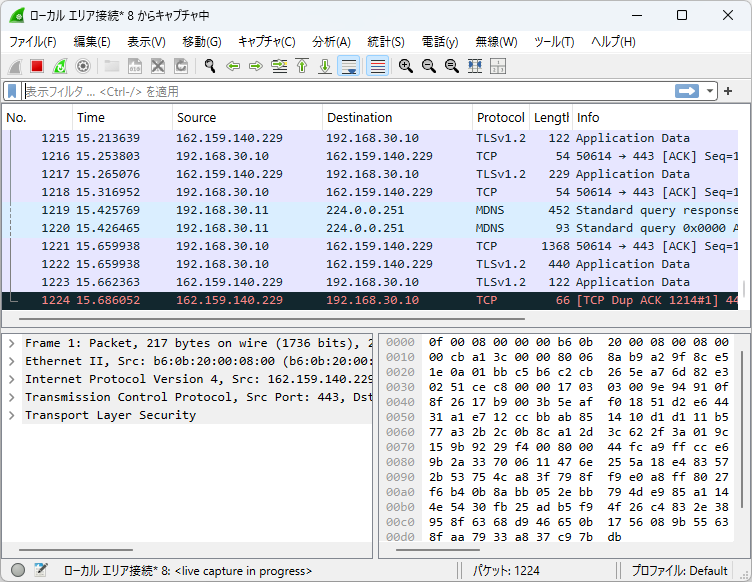
Task: Open the 無線(W) menu
Action: click(x=496, y=42)
